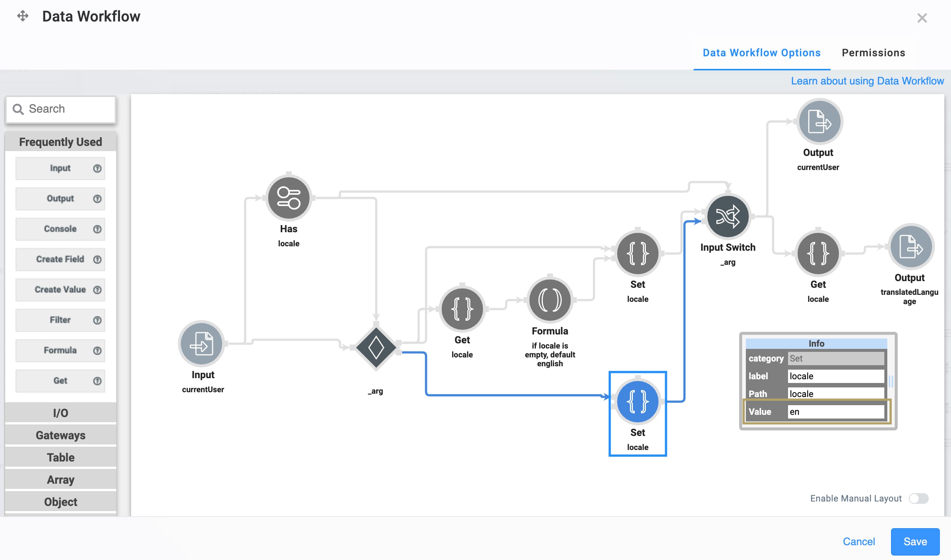Pick the Formula operator button
This screenshot has height=560, width=951.
60,350
